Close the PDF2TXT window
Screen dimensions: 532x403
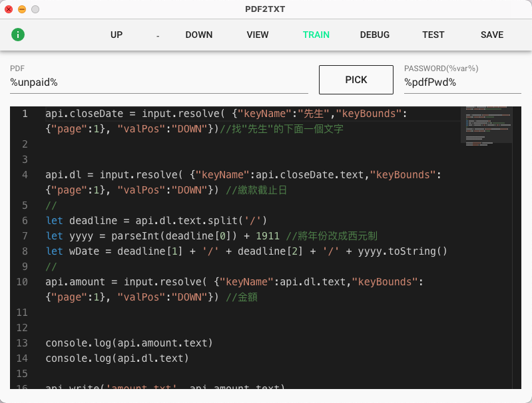(x=9, y=9)
